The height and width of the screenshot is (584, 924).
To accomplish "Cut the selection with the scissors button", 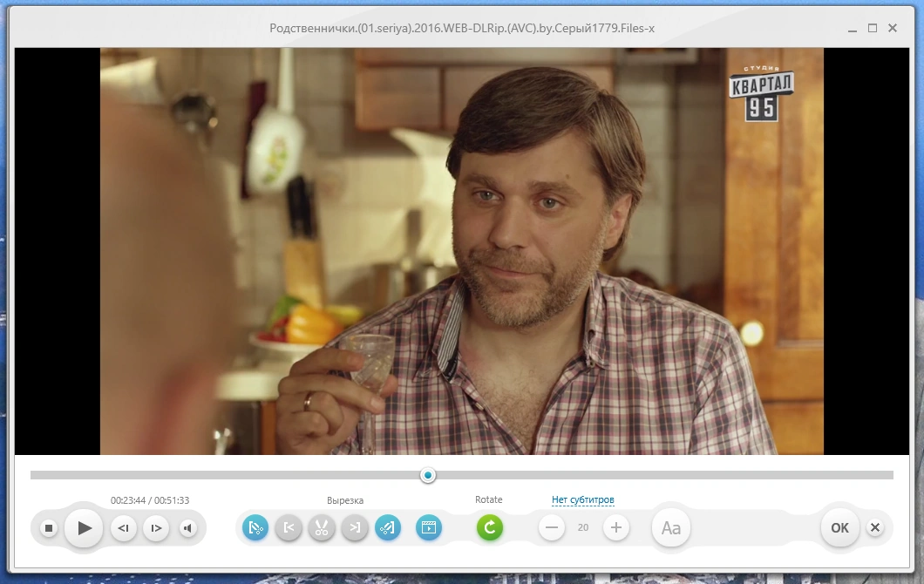I will click(322, 527).
